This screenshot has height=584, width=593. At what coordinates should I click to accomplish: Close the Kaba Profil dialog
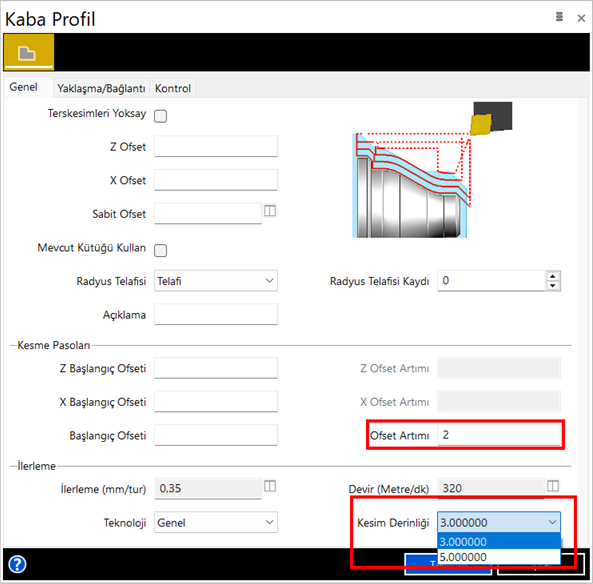(581, 18)
